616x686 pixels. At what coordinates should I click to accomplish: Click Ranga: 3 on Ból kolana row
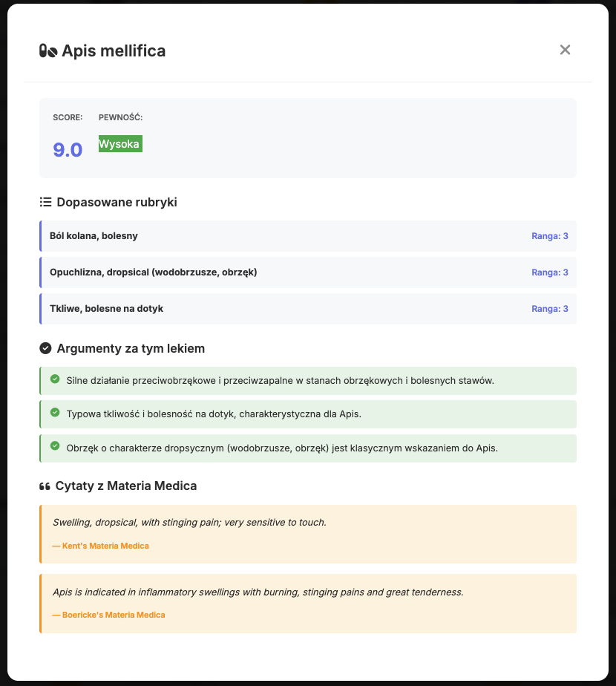click(x=550, y=236)
